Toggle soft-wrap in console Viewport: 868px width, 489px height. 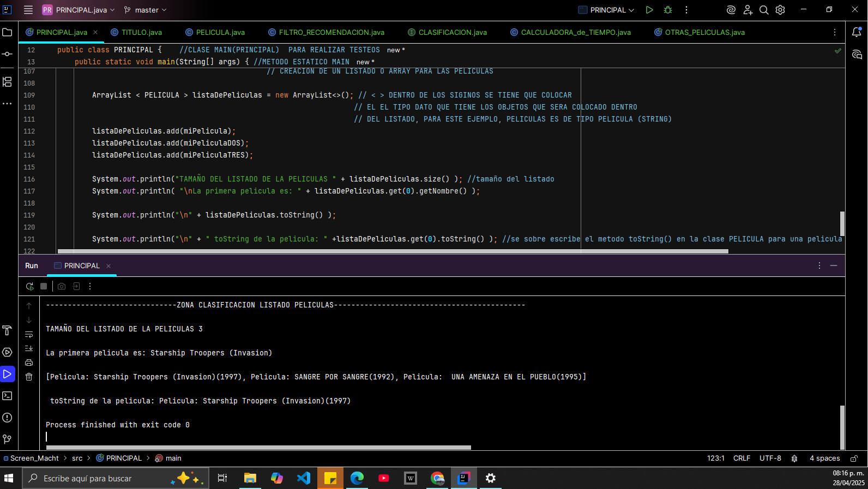point(29,334)
